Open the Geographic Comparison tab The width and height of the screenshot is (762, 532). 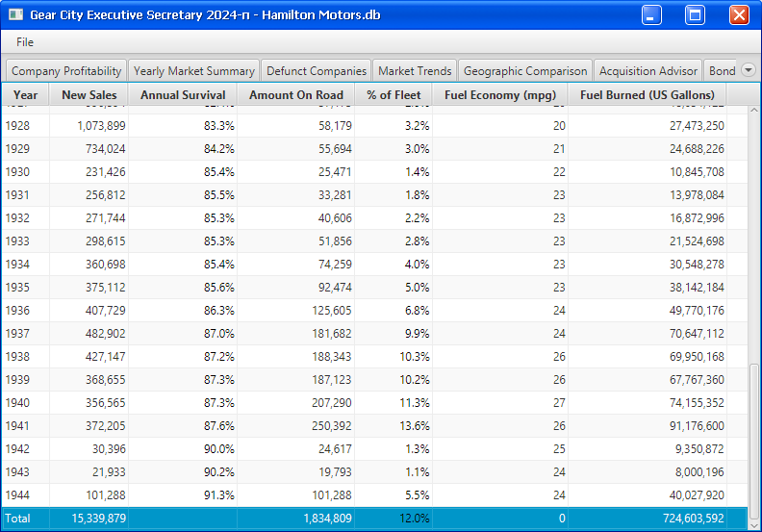524,71
